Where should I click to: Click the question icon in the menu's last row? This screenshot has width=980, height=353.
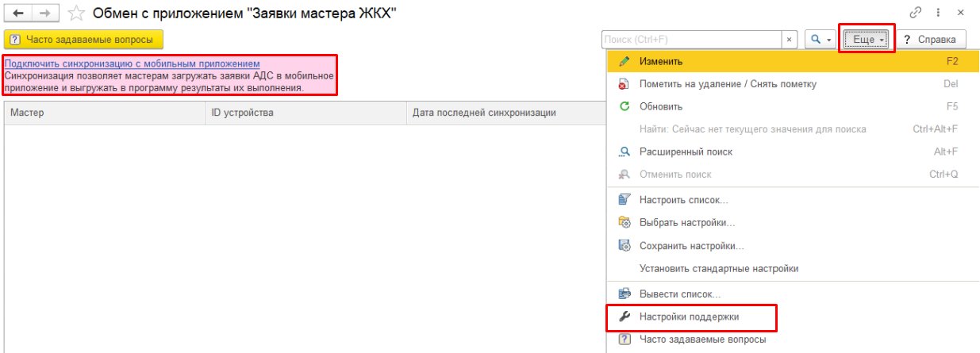[625, 340]
